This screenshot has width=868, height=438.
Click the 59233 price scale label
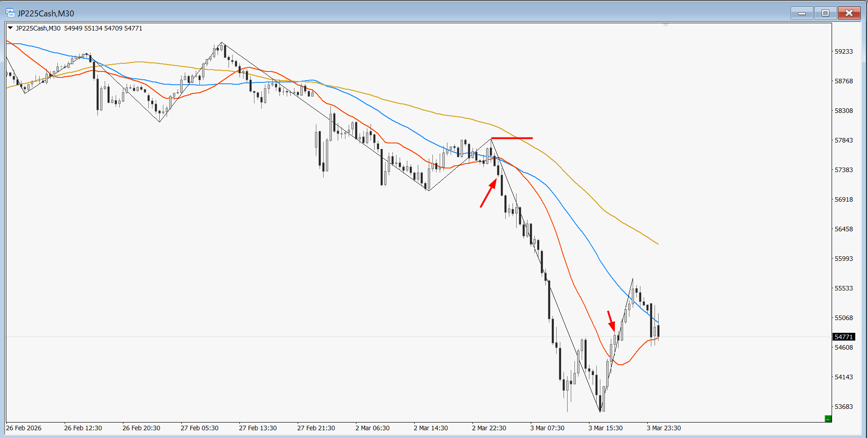843,51
